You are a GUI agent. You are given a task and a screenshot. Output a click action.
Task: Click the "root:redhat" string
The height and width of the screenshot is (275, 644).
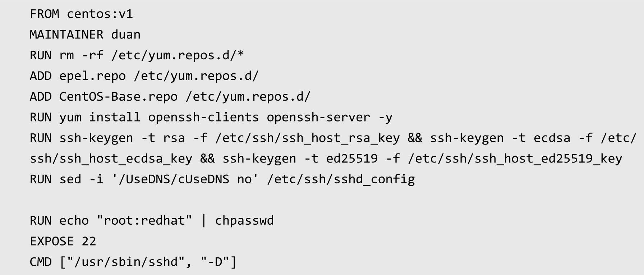tap(144, 220)
